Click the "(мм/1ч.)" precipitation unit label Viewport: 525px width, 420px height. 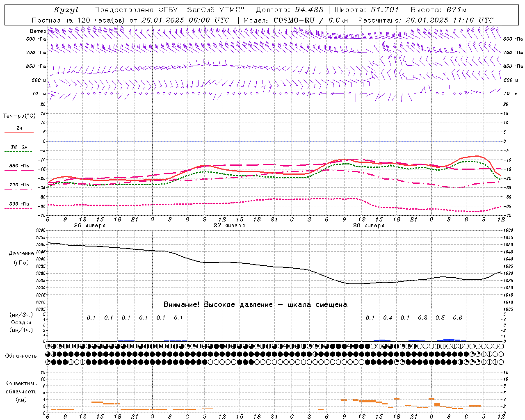click(x=21, y=330)
